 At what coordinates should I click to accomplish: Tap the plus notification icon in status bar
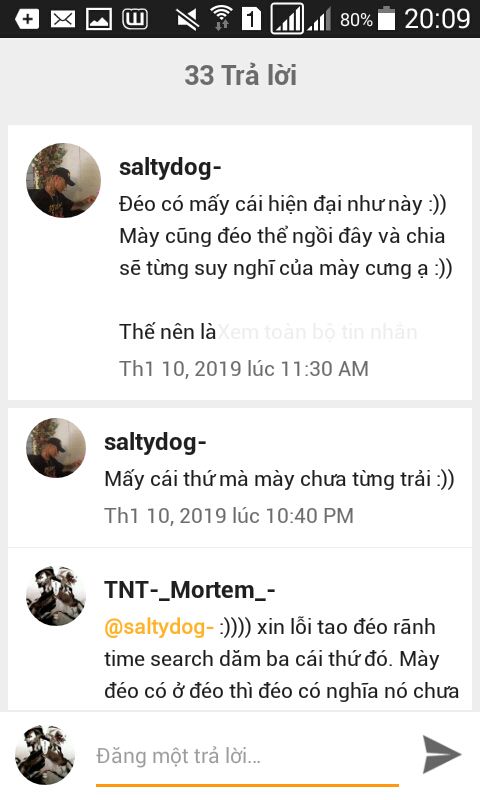pyautogui.click(x=27, y=19)
